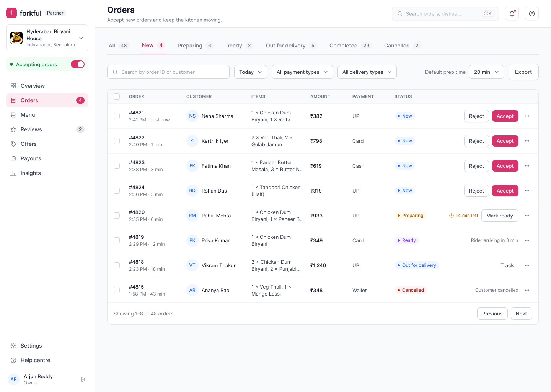The width and height of the screenshot is (551, 392).
Task: Open the All payment types dropdown
Action: [x=302, y=72]
